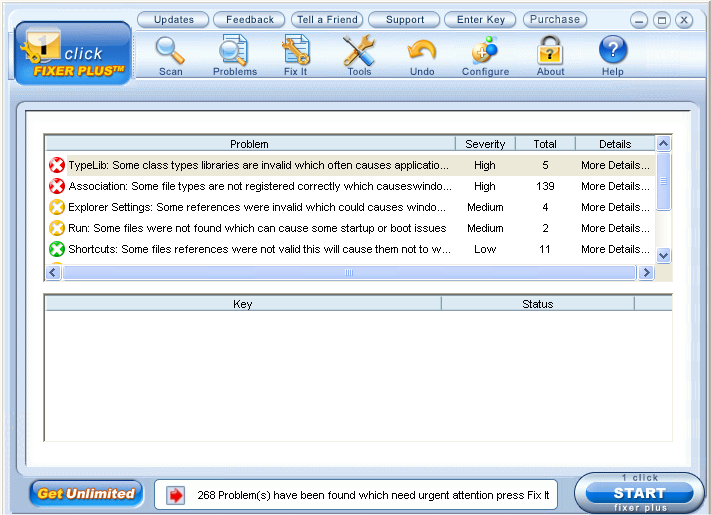The height and width of the screenshot is (515, 711).
Task: Open More Details for Association row
Action: click(615, 186)
